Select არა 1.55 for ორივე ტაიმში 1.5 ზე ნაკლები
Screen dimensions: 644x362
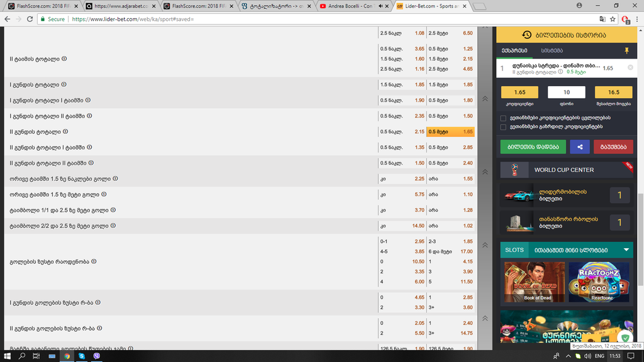[450, 179]
